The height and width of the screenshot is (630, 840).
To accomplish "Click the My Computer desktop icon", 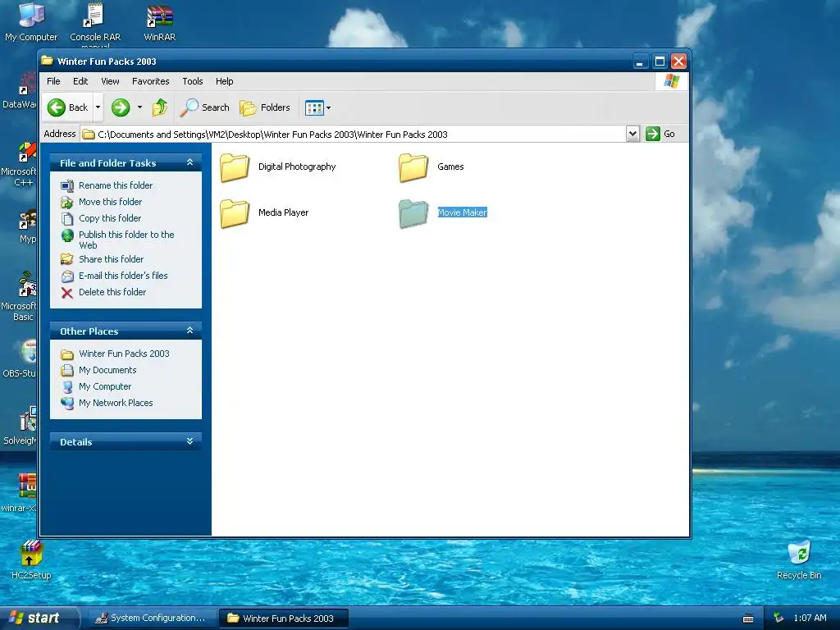I will tap(31, 22).
